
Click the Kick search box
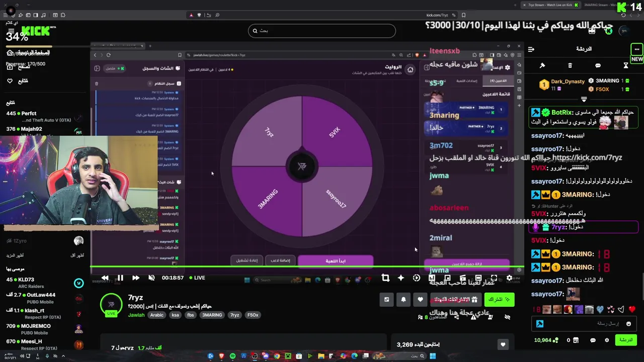click(322, 31)
